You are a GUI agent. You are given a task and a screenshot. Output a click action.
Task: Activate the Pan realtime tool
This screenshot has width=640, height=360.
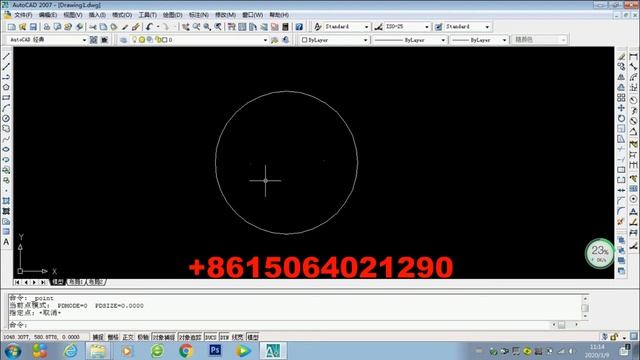click(x=186, y=27)
